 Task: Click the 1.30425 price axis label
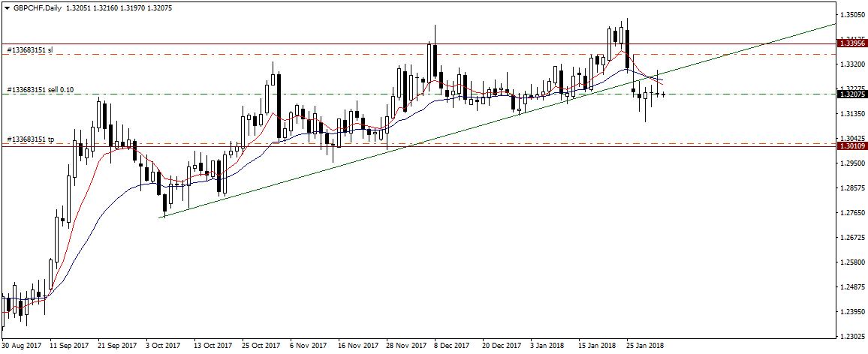[853, 138]
